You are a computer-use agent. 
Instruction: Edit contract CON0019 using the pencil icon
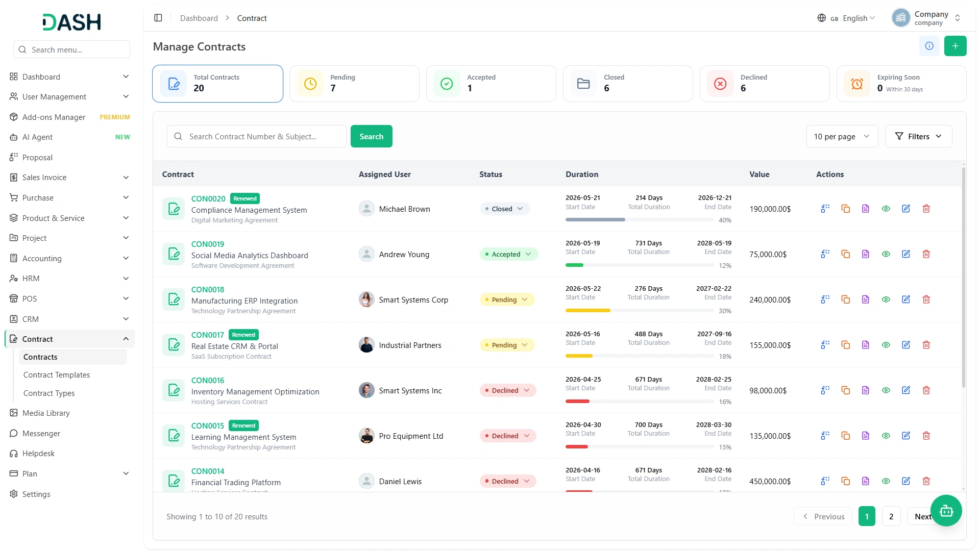tap(905, 254)
